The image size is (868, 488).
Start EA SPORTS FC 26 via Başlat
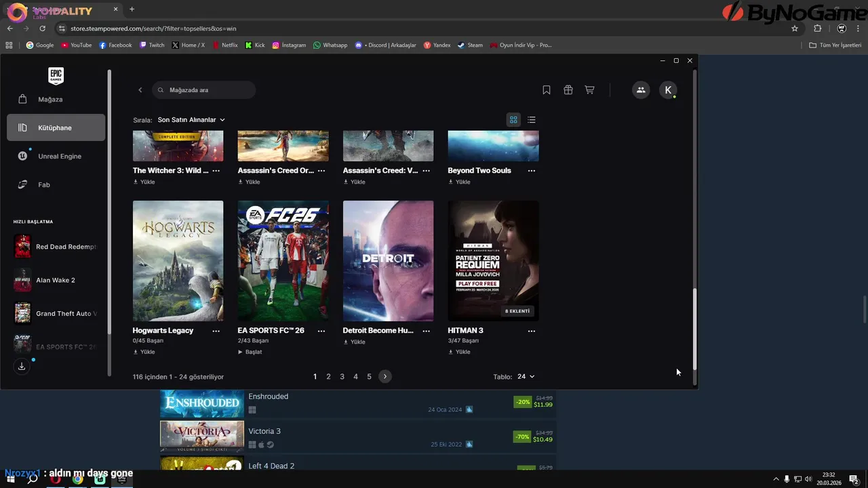(250, 352)
